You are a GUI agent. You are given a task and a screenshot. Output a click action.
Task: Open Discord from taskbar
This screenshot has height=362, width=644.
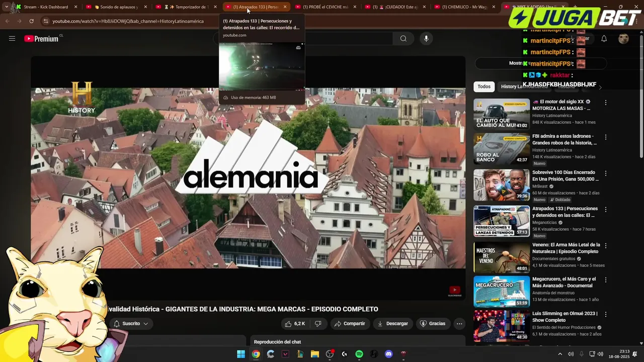tap(388, 354)
